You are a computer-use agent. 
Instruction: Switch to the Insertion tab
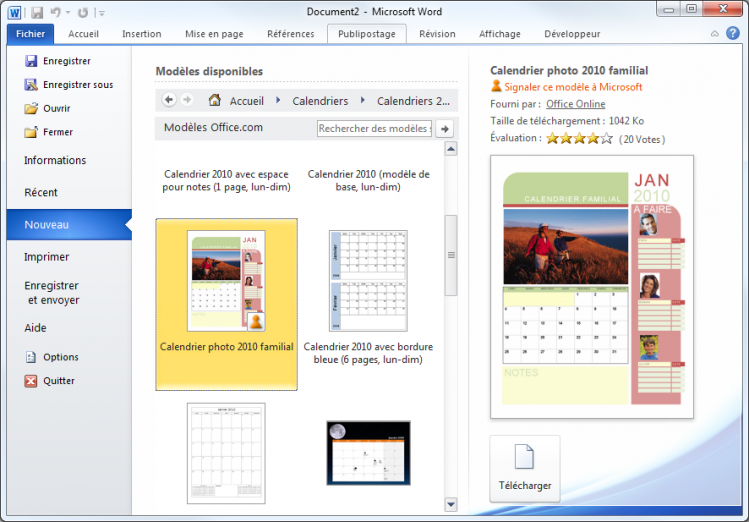pos(141,34)
